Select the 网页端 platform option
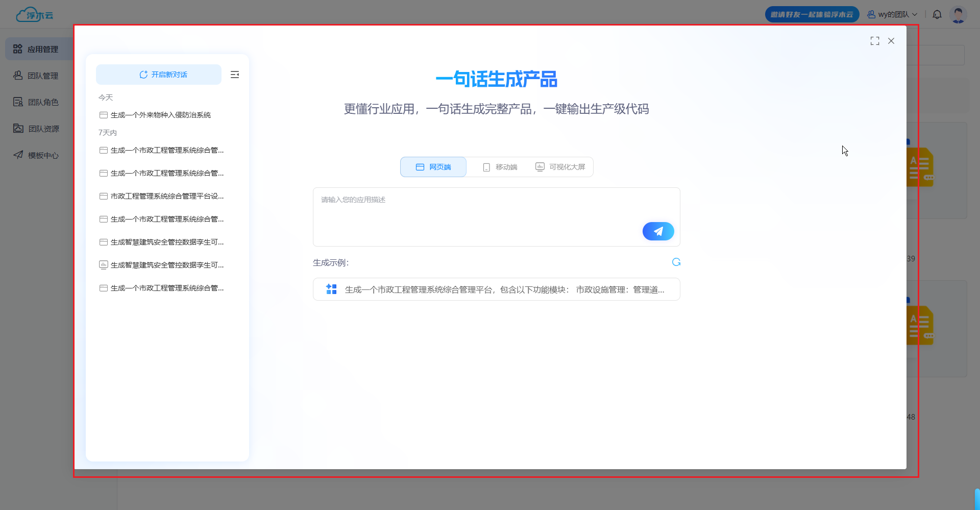This screenshot has width=980, height=510. pos(433,167)
